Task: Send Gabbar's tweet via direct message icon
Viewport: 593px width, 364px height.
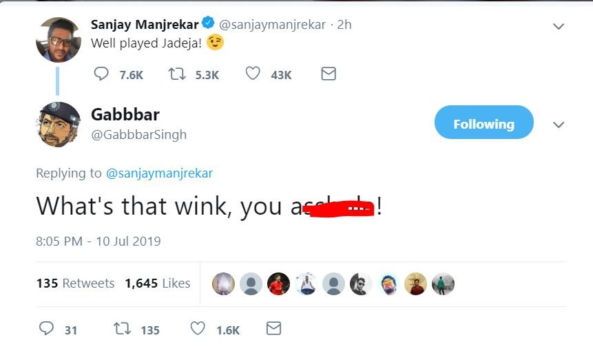Action: [x=273, y=329]
